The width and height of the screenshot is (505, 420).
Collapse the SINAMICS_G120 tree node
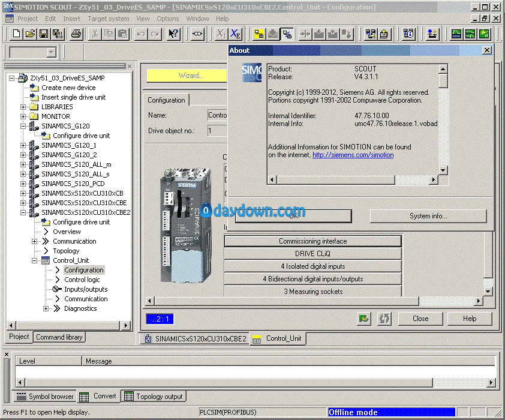(x=23, y=126)
